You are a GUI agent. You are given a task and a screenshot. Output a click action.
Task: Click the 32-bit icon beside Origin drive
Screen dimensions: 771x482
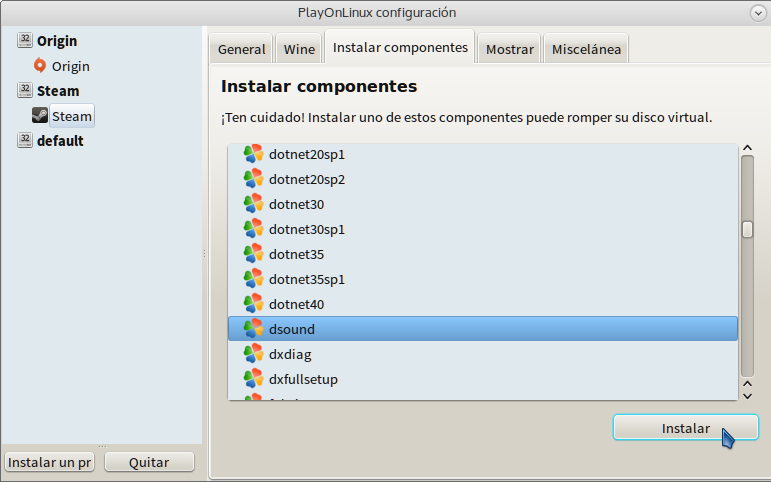point(25,41)
